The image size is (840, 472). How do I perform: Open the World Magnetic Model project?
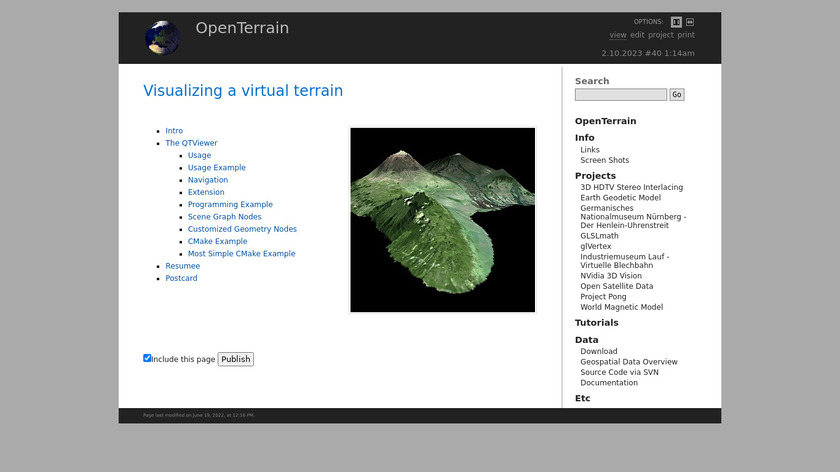[621, 307]
